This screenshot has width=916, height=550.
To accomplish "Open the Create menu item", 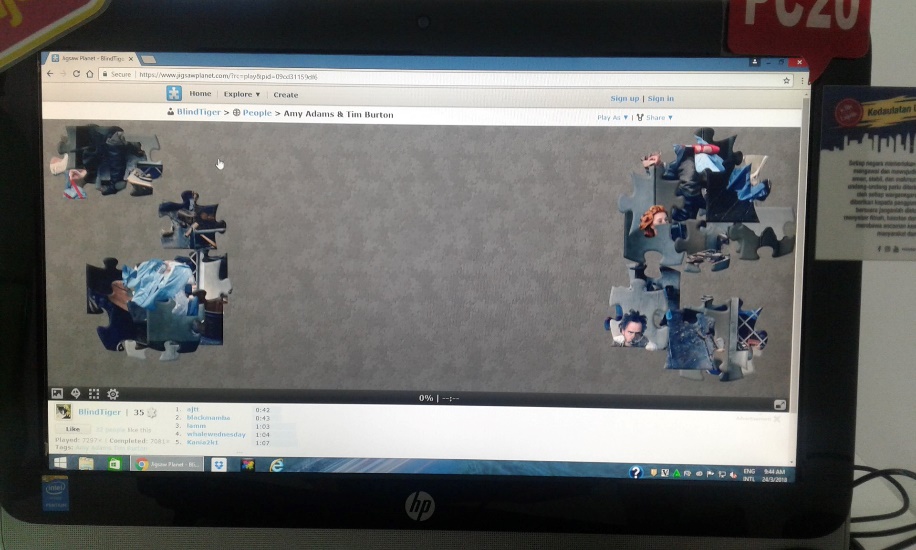I will 286,95.
